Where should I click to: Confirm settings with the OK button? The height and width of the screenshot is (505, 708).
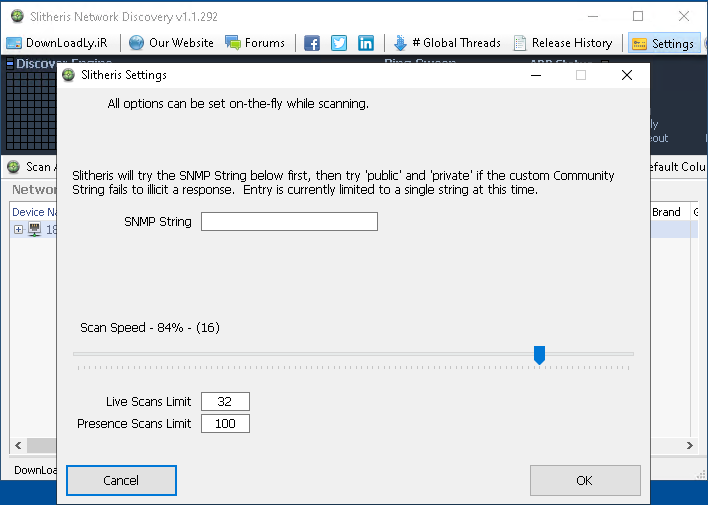coord(585,480)
